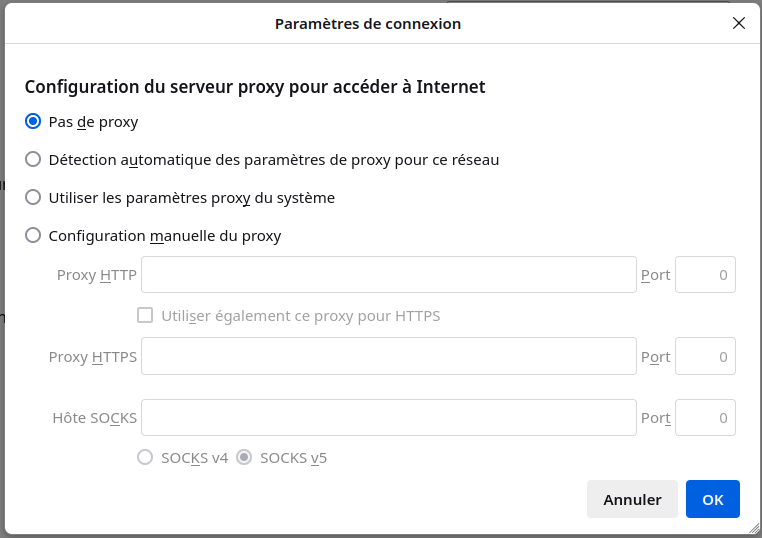Select the SOCKS v5 radio button

(x=244, y=458)
